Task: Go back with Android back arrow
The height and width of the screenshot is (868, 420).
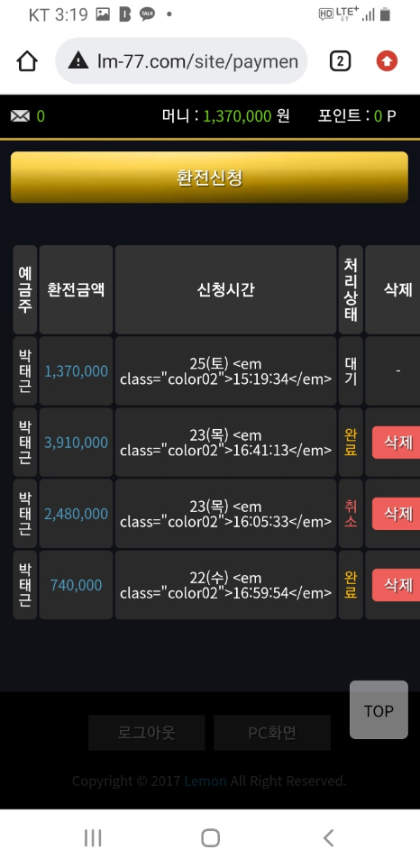Action: coord(328,837)
